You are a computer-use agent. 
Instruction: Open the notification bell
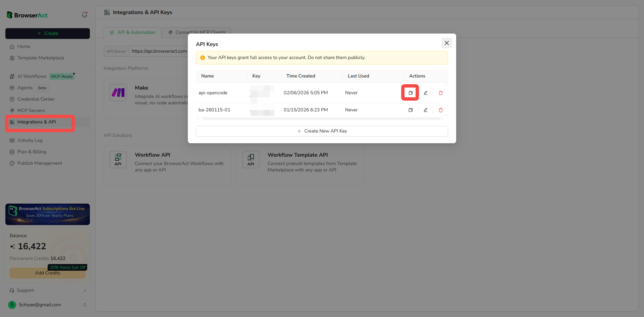[84, 15]
